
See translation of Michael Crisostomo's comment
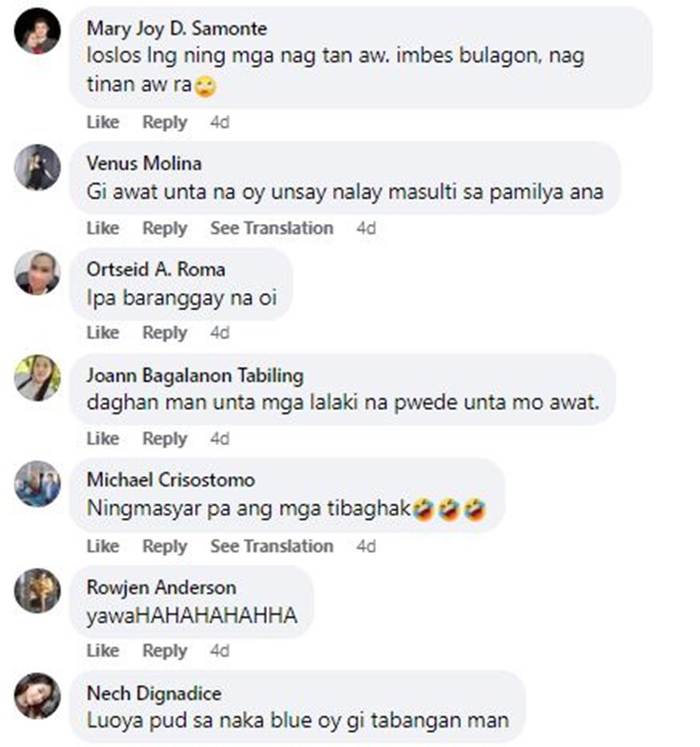(x=272, y=546)
